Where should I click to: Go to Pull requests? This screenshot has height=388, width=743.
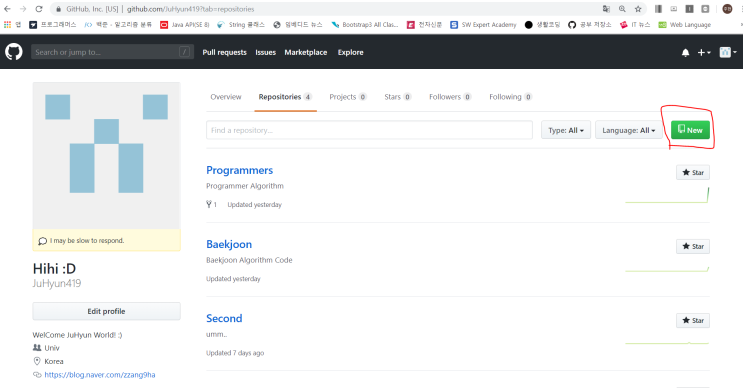coord(225,52)
